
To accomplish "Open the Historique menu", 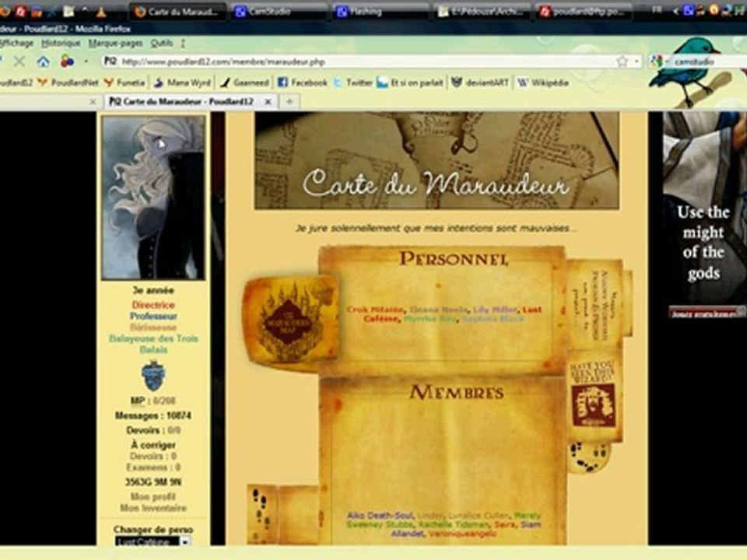I will [x=61, y=44].
